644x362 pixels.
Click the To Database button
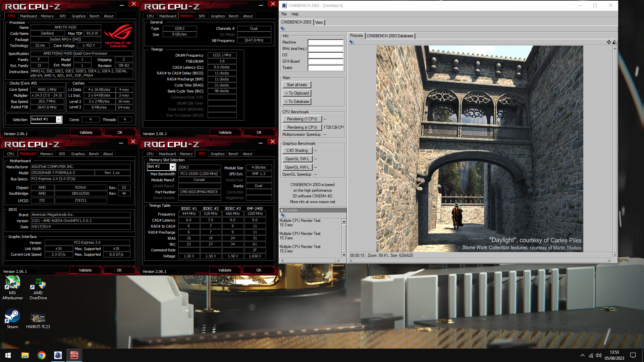tap(297, 102)
